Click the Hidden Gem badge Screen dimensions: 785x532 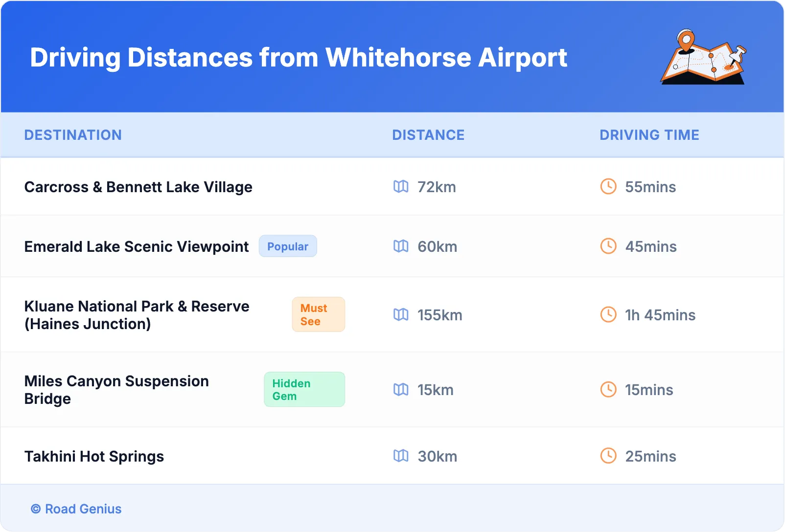tap(304, 389)
